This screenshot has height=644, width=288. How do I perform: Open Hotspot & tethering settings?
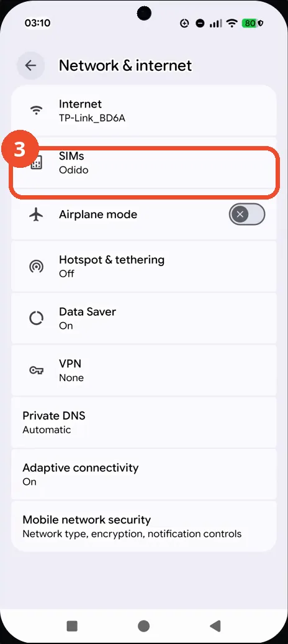[x=143, y=267]
